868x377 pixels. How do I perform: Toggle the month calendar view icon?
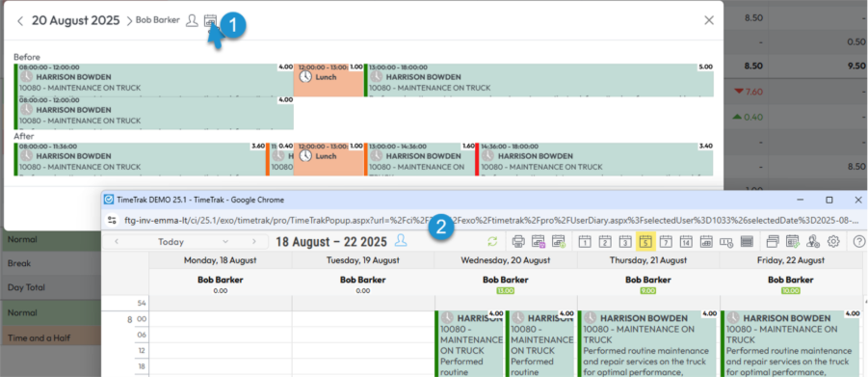click(x=706, y=241)
